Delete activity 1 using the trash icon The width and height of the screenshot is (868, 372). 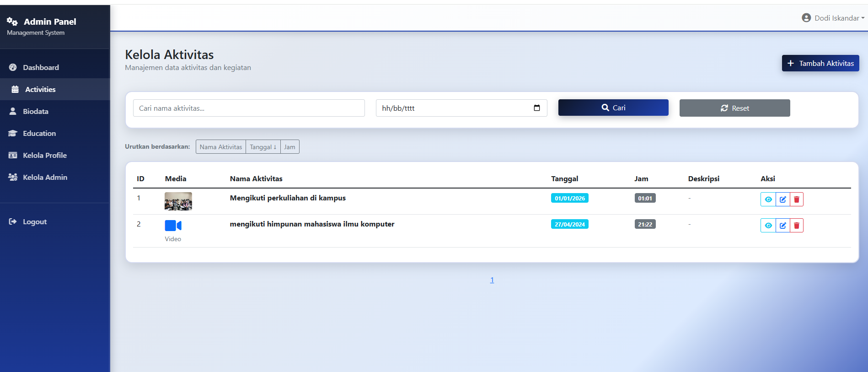pyautogui.click(x=797, y=199)
